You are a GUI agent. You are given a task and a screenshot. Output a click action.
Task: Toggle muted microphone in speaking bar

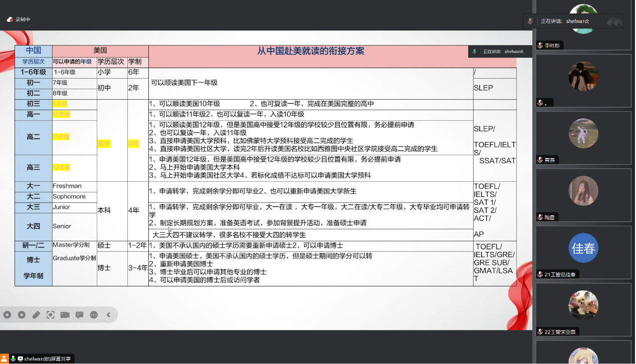[x=530, y=21]
